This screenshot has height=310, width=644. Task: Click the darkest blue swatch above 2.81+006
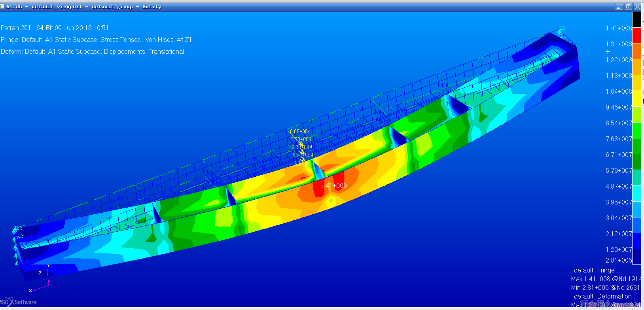click(x=636, y=257)
